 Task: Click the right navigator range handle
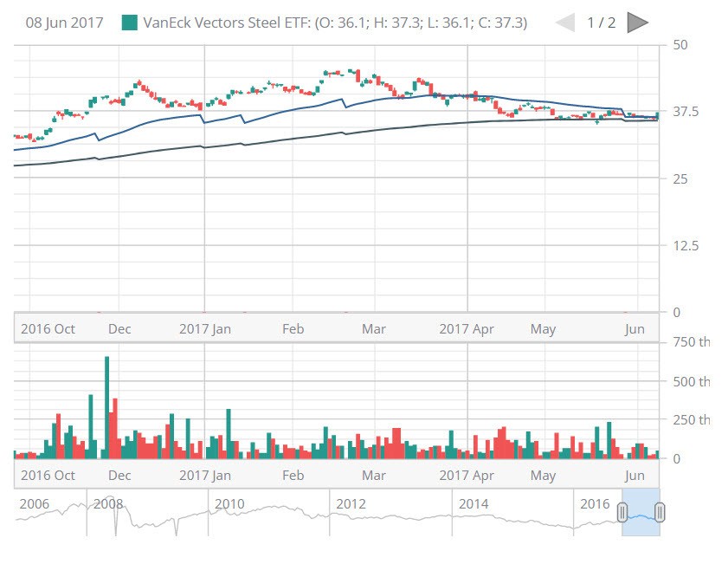(659, 513)
